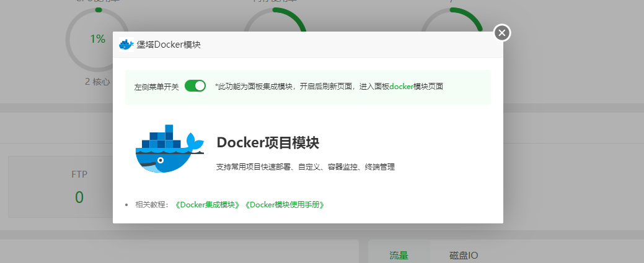This screenshot has height=263, width=644.
Task: Click the large Docker whale logo
Action: click(x=170, y=148)
